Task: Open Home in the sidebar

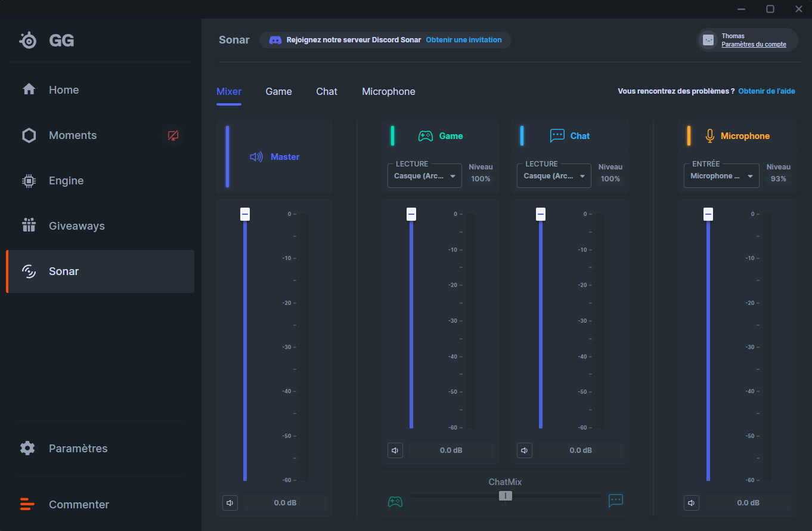Action: (x=100, y=90)
